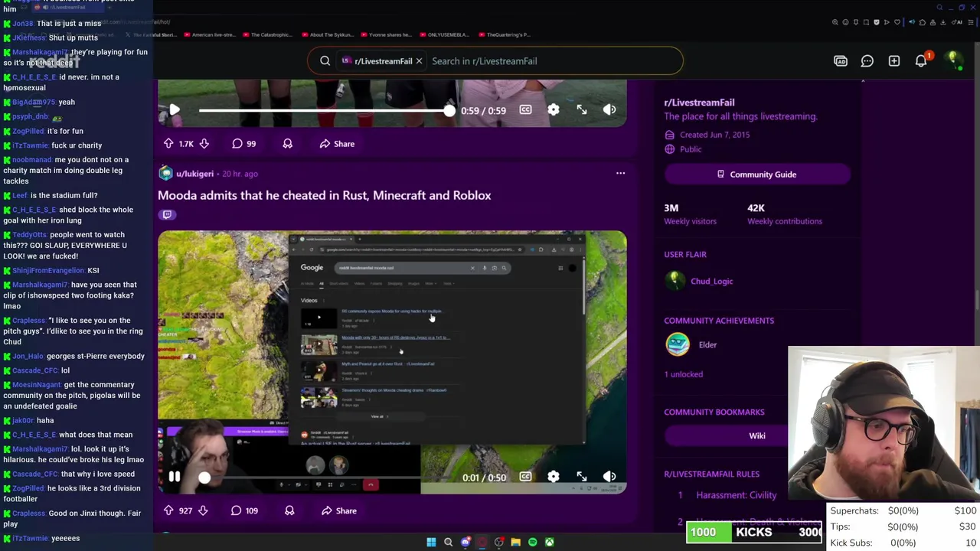This screenshot has height=551, width=980.
Task: Open the ONLYUSEMEBLA... bookmark tab
Action: click(445, 34)
